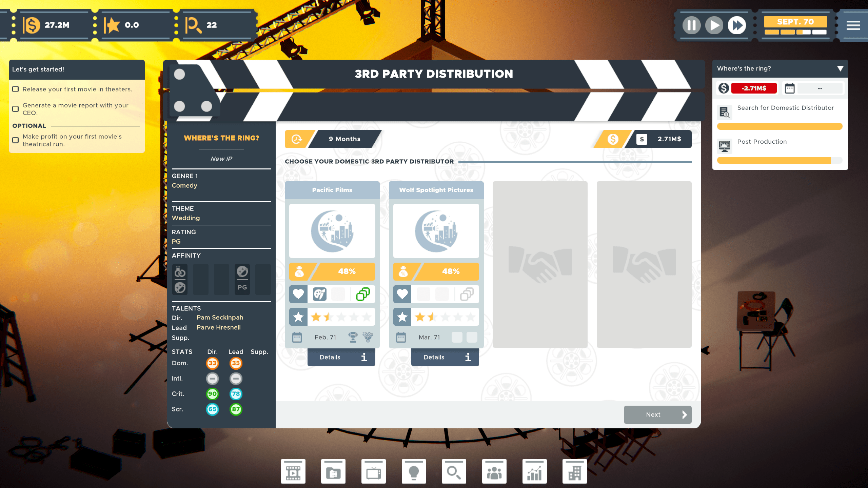Click the Next button

(657, 414)
